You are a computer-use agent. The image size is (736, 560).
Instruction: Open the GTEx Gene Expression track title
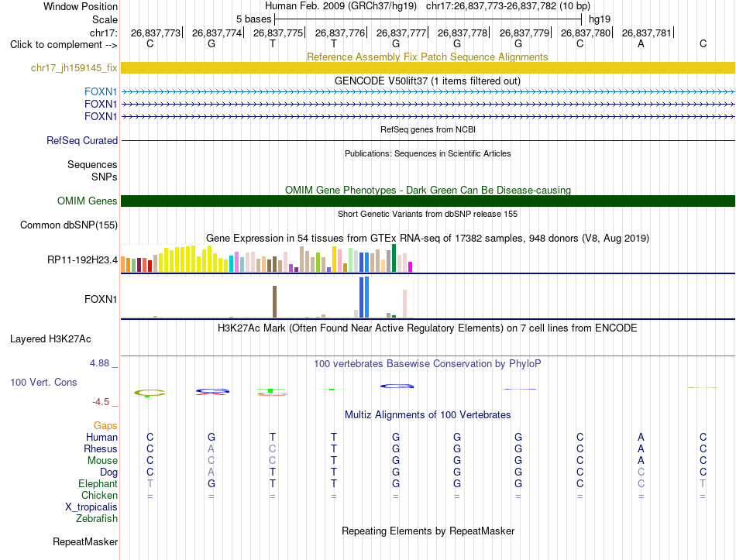point(427,238)
